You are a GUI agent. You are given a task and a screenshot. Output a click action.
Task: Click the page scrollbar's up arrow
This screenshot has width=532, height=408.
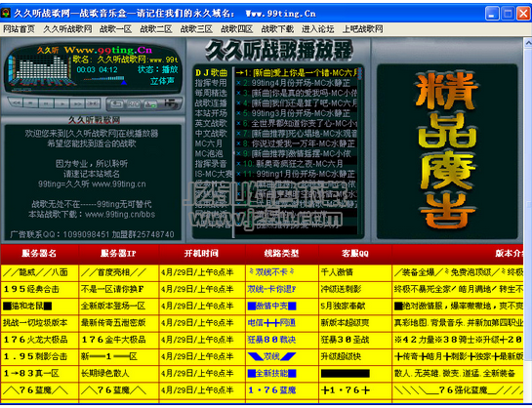[528, 43]
